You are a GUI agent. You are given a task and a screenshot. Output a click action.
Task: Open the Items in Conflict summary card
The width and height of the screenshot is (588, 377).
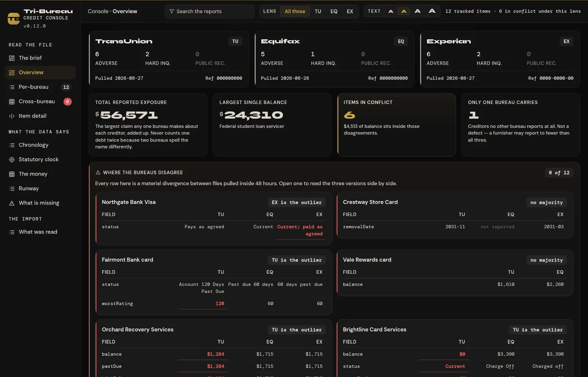pos(397,125)
